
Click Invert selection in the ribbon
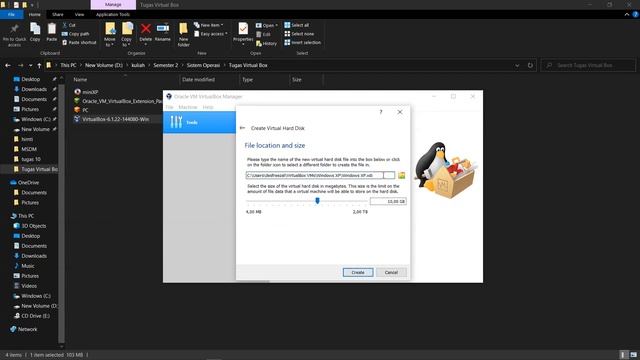[303, 42]
